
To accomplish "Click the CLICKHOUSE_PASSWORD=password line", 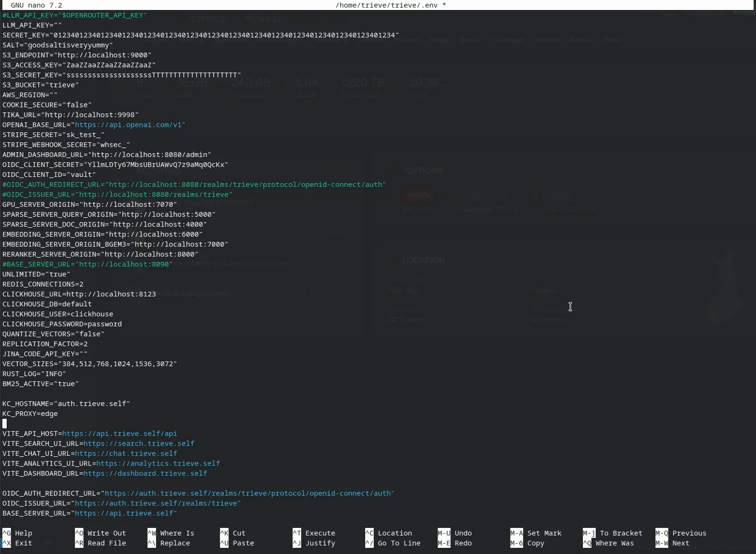I will 62,324.
